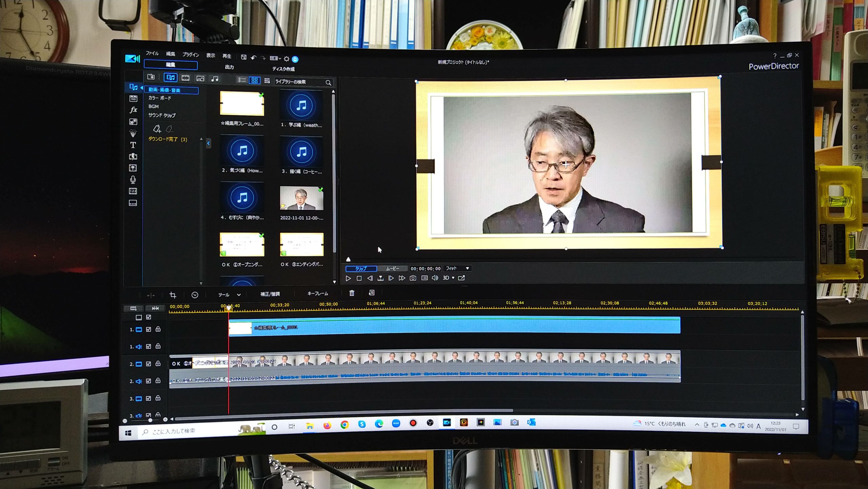The image size is (868, 489).
Task: Show only audio filter icon
Action: point(215,79)
